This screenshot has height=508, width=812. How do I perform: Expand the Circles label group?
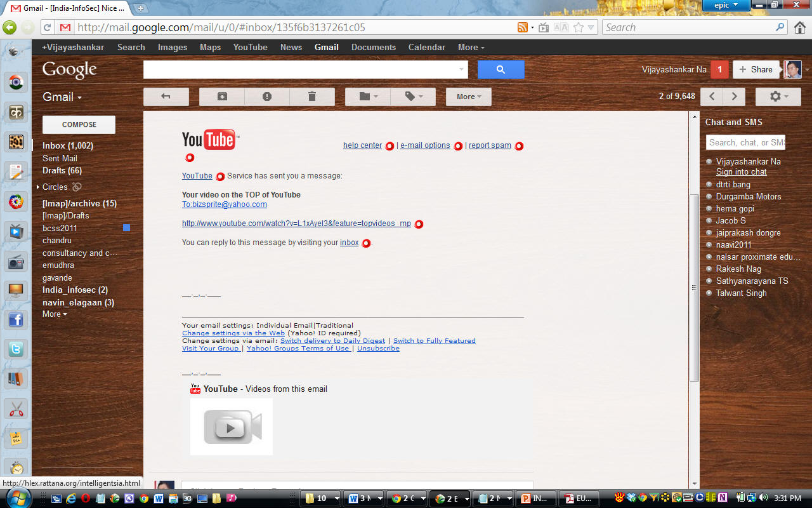point(38,187)
